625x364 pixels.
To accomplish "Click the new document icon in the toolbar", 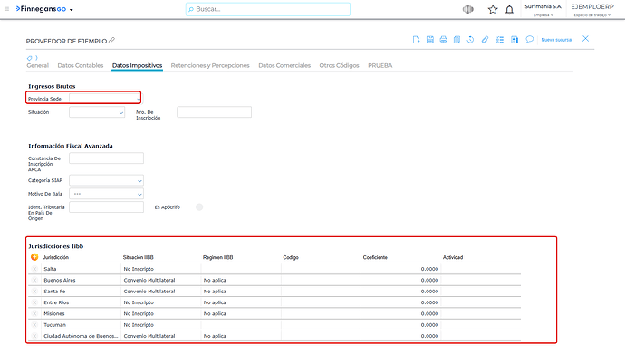I will pyautogui.click(x=416, y=40).
